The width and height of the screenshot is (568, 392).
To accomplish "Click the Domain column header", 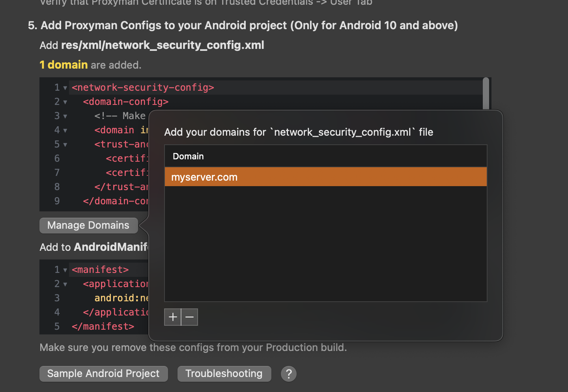I will click(x=188, y=156).
